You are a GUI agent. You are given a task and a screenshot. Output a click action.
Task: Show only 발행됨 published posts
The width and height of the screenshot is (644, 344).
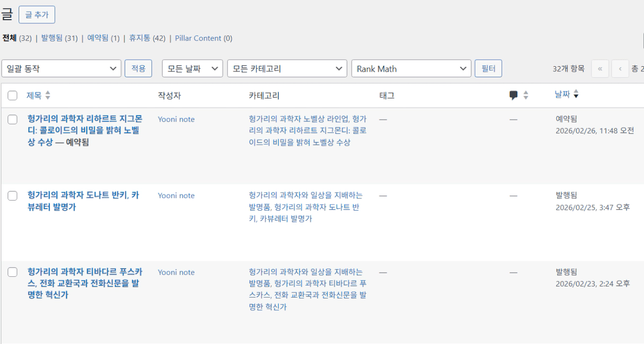(x=52, y=38)
